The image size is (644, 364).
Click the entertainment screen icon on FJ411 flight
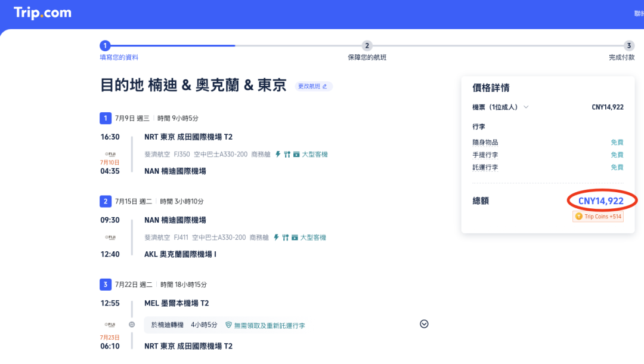(295, 237)
